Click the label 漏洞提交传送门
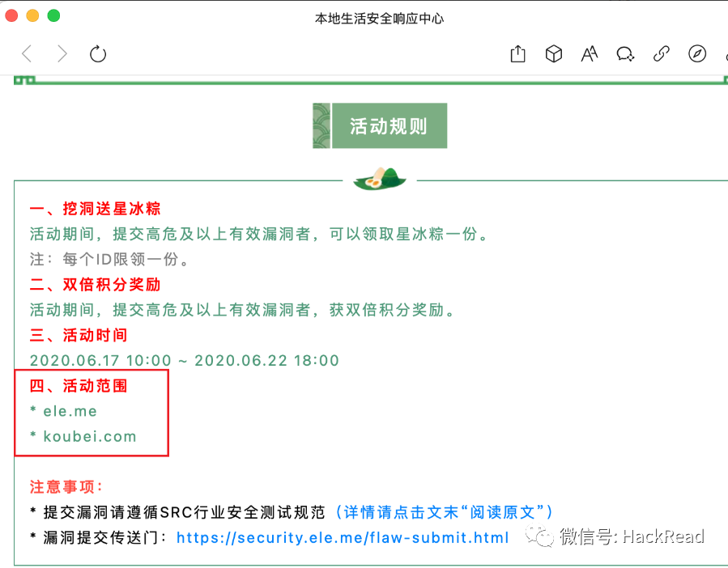728x568 pixels. click(x=105, y=537)
